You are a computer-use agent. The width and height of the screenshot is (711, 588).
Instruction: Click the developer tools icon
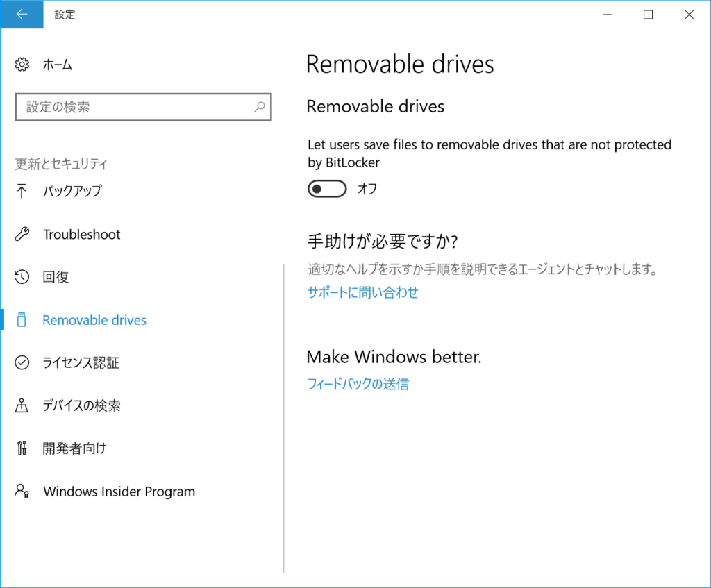click(22, 448)
